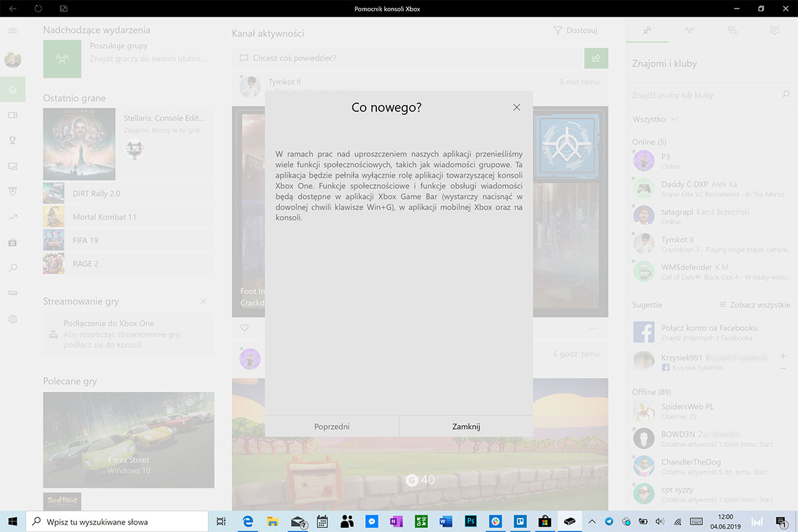Open Microsoft Edge from taskbar
The image size is (798, 532).
pyautogui.click(x=247, y=522)
